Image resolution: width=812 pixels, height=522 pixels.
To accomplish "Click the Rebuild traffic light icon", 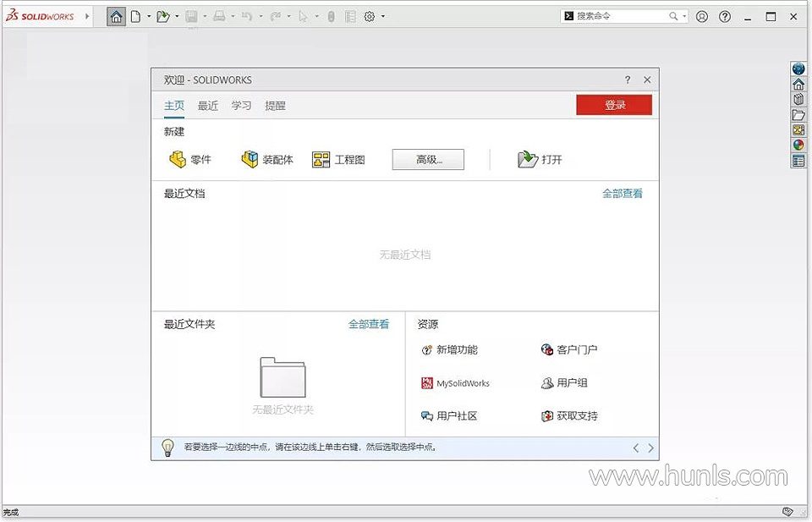I will click(x=332, y=17).
